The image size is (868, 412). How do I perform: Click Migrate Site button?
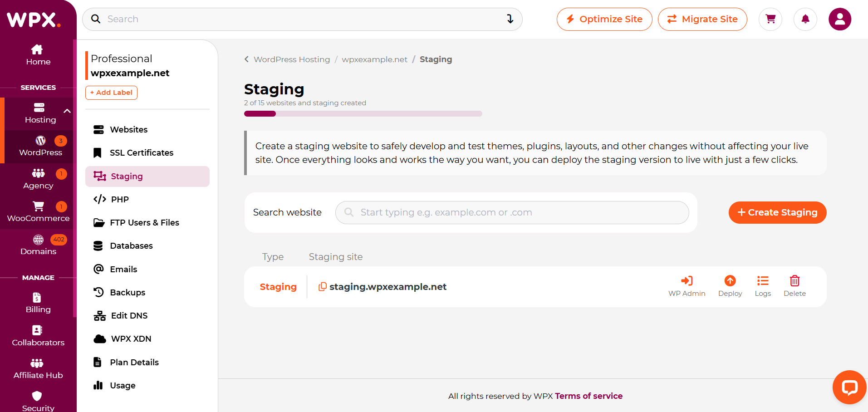(x=702, y=19)
